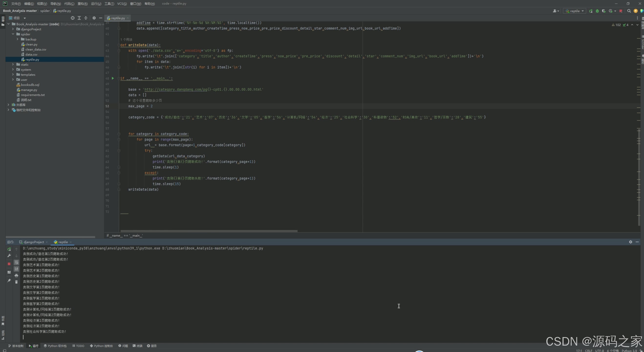Click the Debug bug icon in top toolbar
Viewport: 644px width, 352px height.
tap(597, 11)
